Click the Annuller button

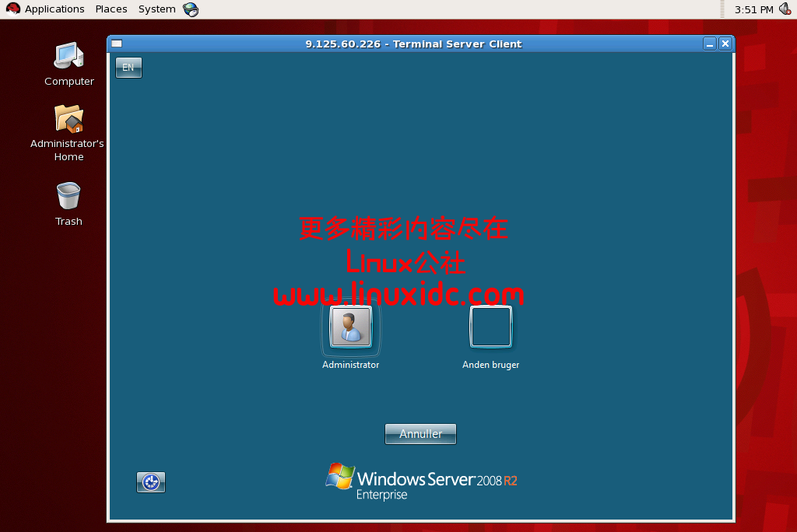click(x=420, y=434)
